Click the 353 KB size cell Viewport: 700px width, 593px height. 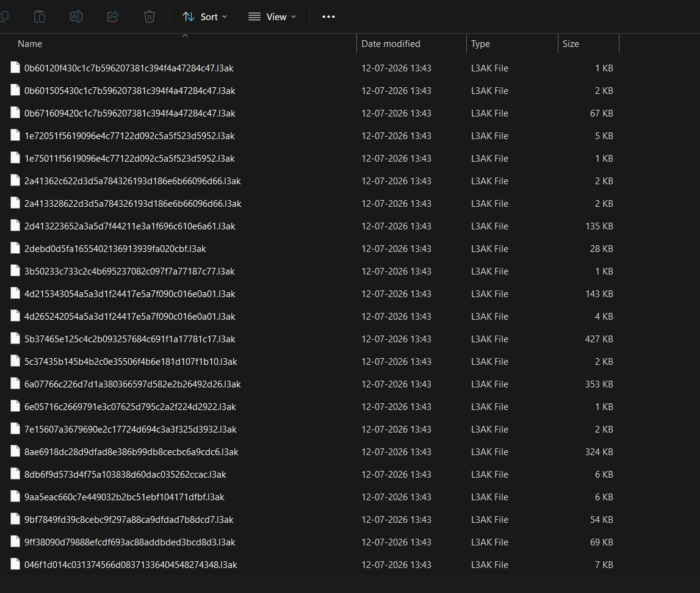[599, 384]
